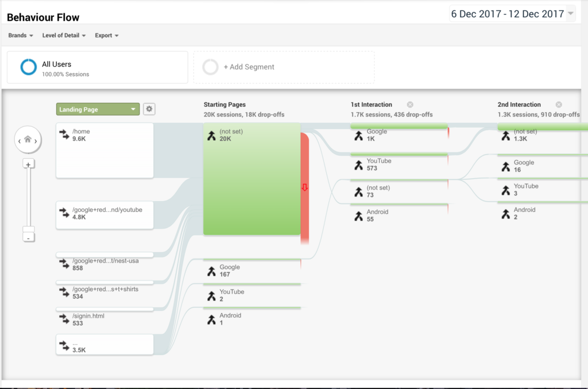Click the home reset icon in navigator
Screen dimensions: 588x389
point(28,140)
